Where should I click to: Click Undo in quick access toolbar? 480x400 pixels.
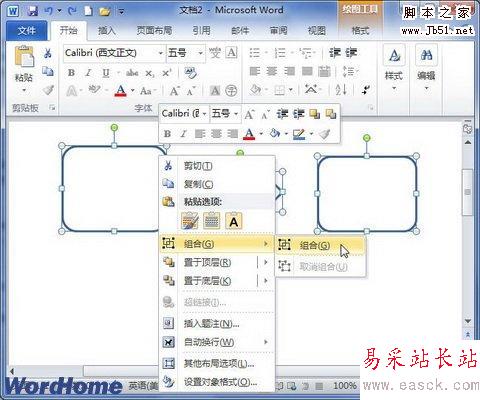point(49,11)
